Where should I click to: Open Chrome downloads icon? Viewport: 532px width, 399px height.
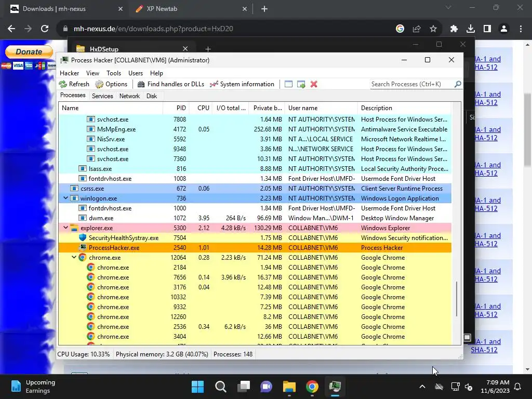click(x=471, y=29)
